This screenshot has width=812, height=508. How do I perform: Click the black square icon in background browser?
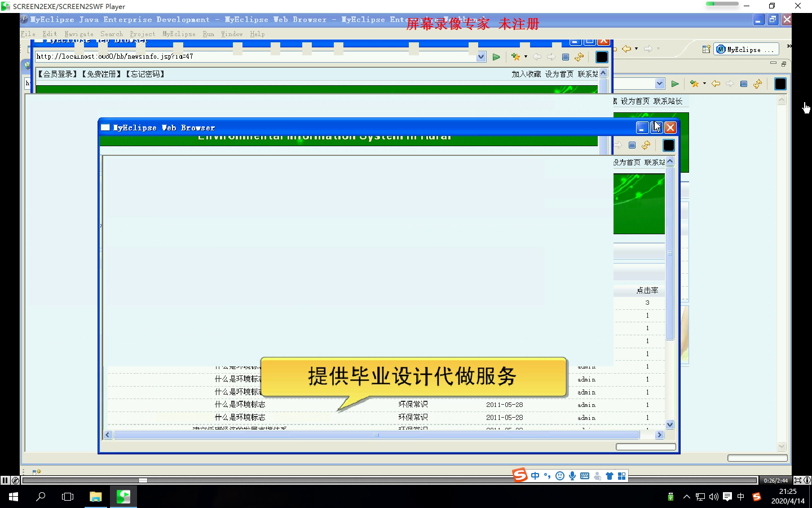pyautogui.click(x=780, y=84)
